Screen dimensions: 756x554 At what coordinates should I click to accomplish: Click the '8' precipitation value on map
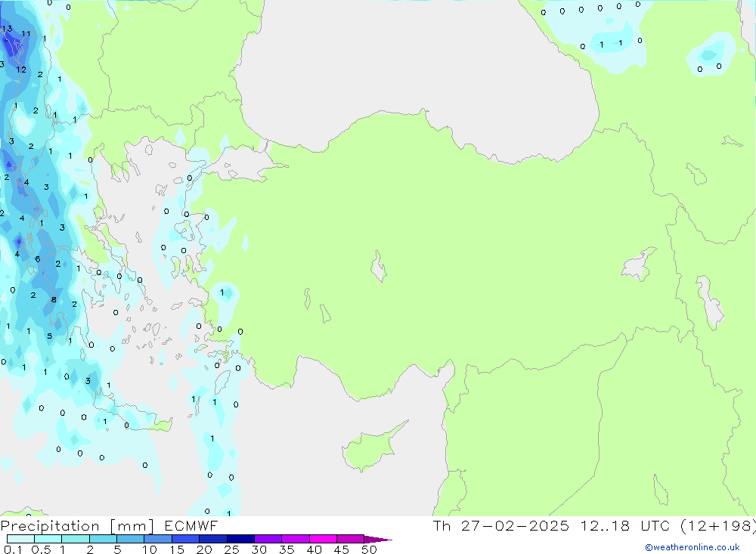(54, 300)
